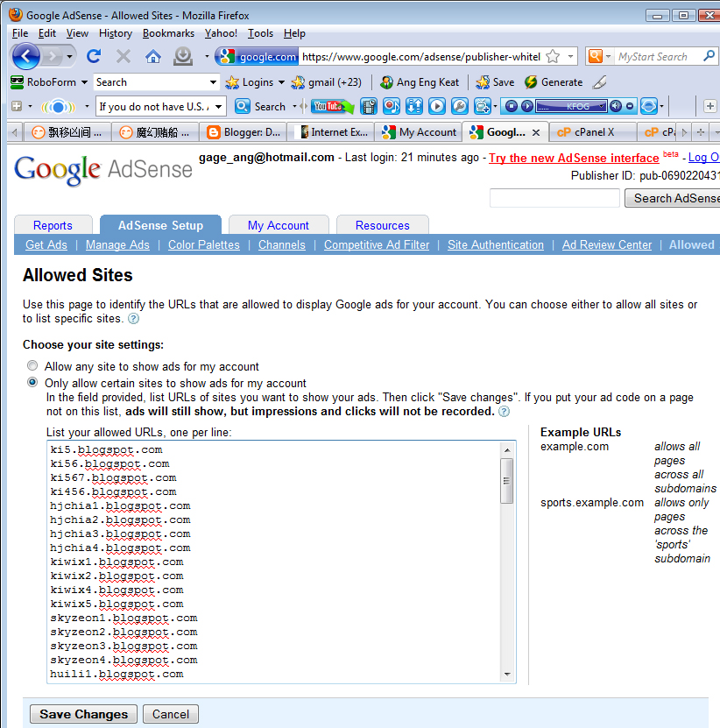This screenshot has width=720, height=728.
Task: Open the Site Authentication link
Action: point(495,244)
